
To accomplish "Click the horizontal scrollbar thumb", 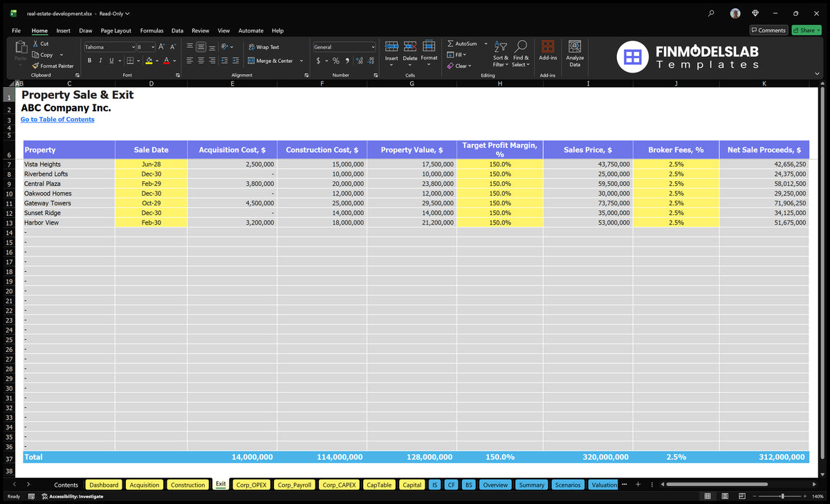I will (716, 485).
